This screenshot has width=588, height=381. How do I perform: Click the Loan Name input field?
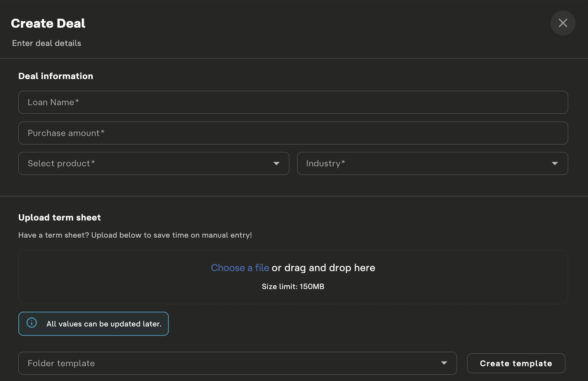coord(293,102)
